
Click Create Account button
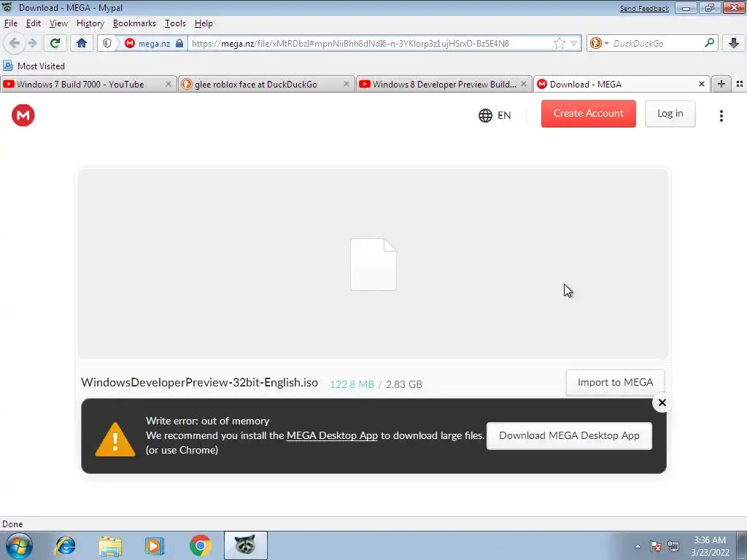589,114
